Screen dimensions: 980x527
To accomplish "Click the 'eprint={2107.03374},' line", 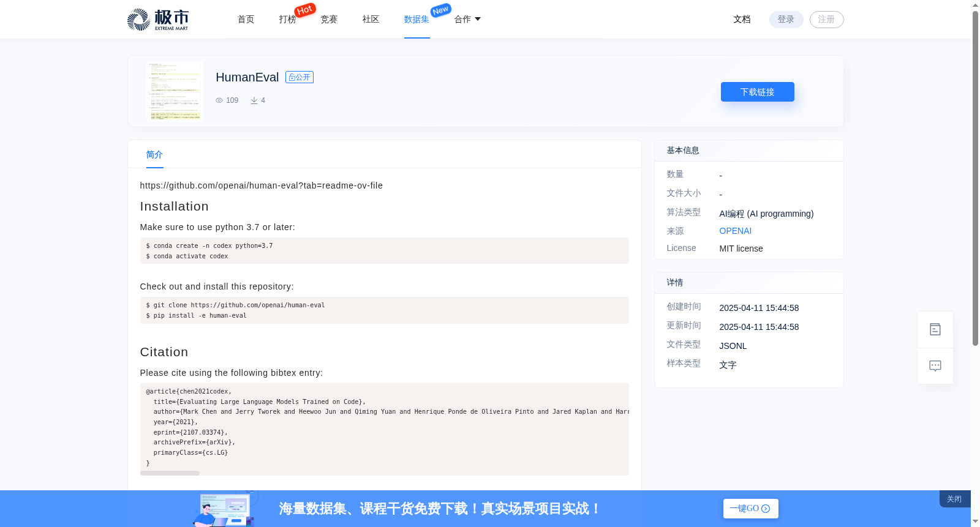I will 190,433.
